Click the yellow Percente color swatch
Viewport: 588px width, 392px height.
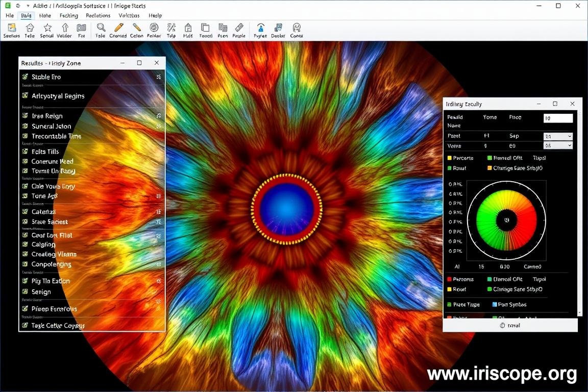(450, 158)
